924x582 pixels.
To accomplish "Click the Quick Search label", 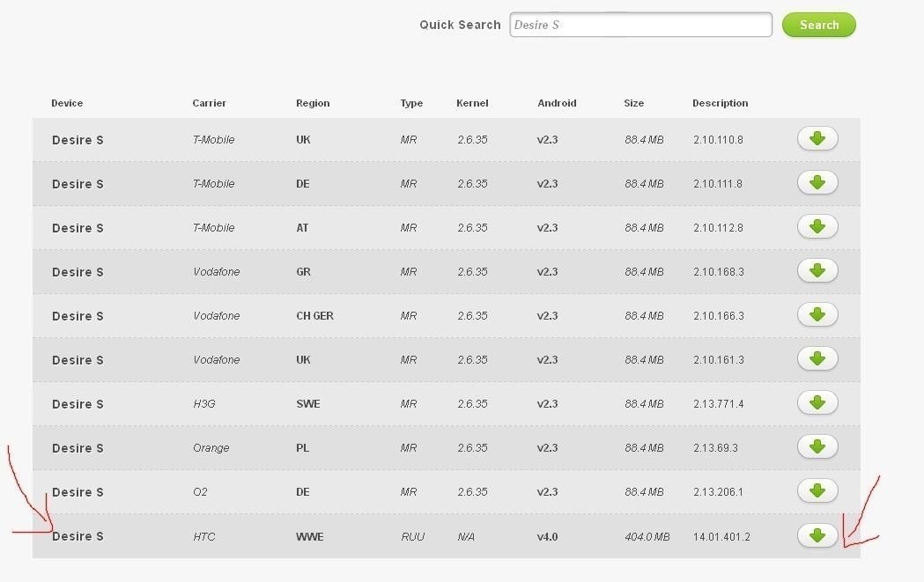I will 460,25.
